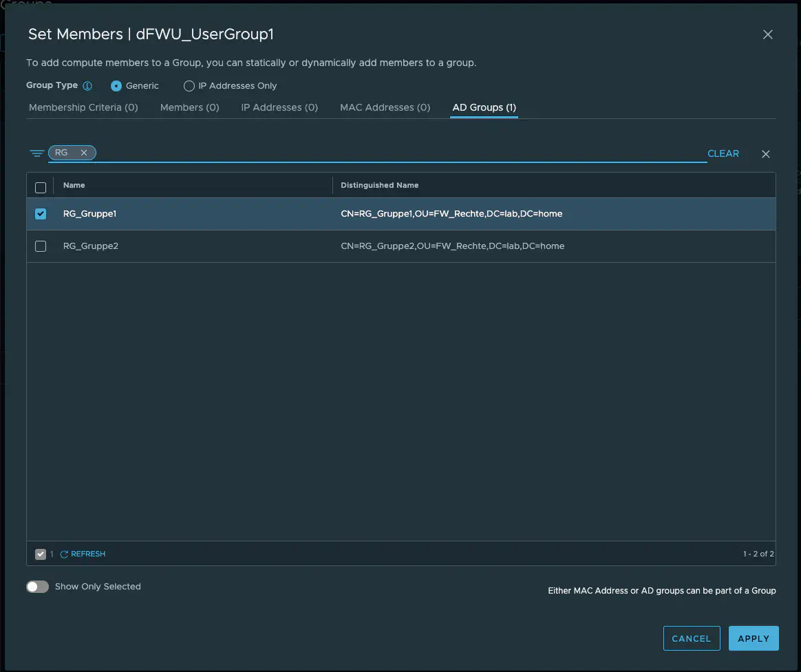
Task: Click the Refresh icon in the table footer
Action: (64, 554)
